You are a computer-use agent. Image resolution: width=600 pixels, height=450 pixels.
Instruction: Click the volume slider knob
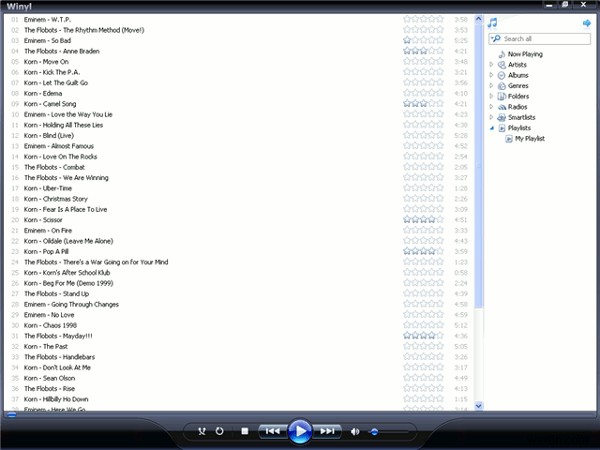tap(374, 432)
